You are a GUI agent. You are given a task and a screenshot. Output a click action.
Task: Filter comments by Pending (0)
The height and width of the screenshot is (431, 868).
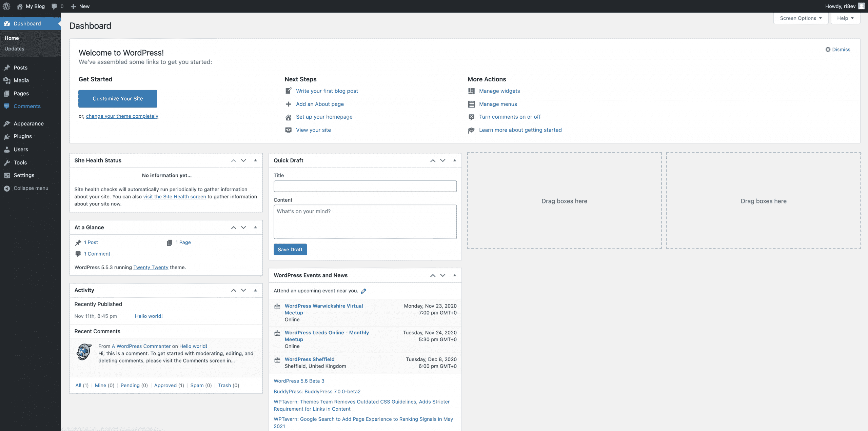point(134,386)
